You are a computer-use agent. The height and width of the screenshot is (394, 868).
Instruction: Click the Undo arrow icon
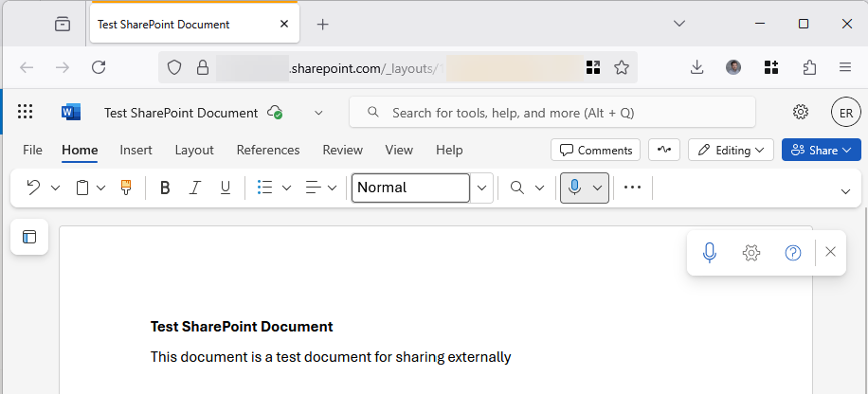pyautogui.click(x=33, y=188)
